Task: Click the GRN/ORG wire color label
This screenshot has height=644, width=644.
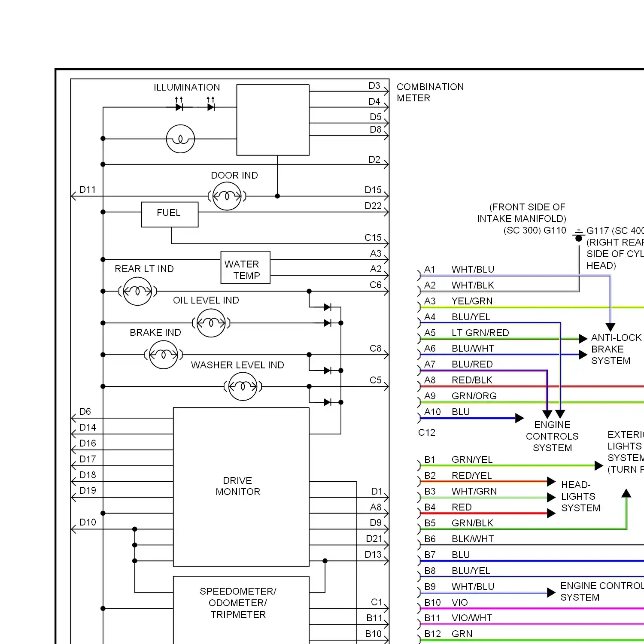Action: pos(474,396)
